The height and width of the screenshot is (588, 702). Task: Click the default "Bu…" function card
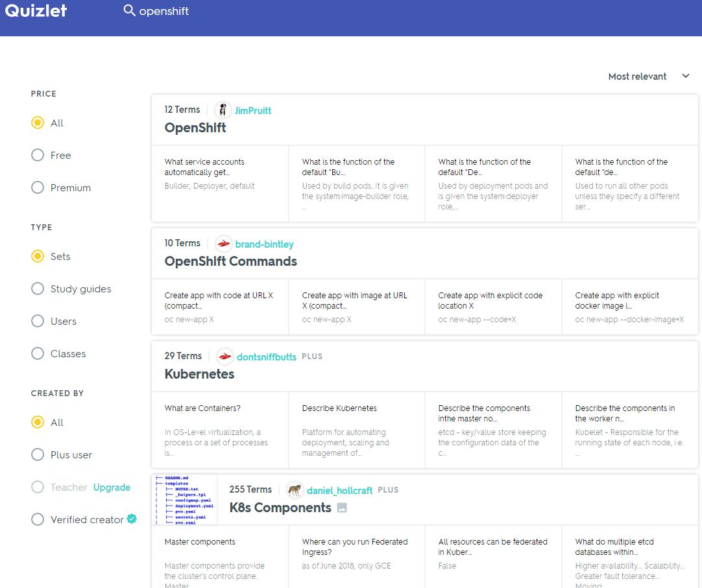click(357, 183)
